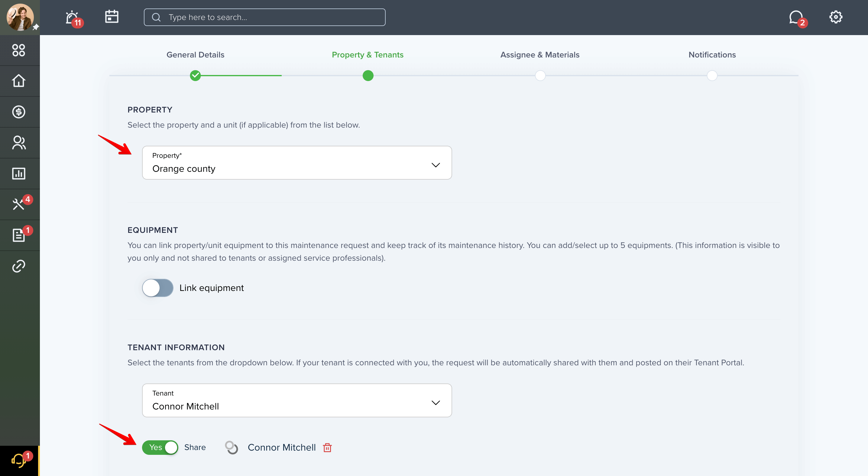Go to Assignee & Materials step

[x=540, y=55]
